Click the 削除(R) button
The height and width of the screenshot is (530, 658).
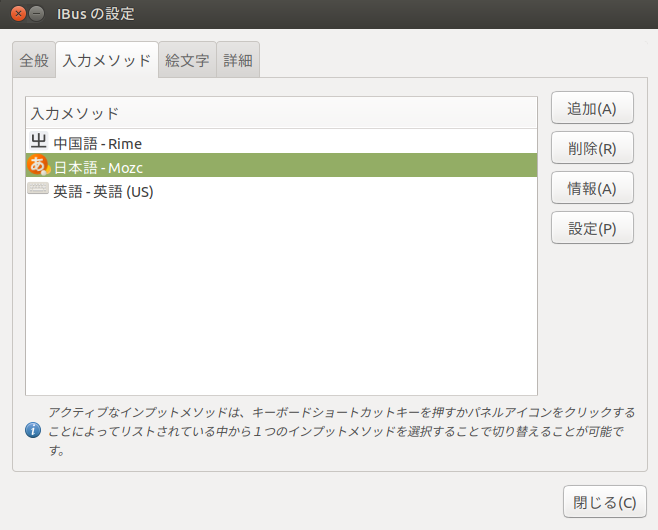(x=592, y=148)
